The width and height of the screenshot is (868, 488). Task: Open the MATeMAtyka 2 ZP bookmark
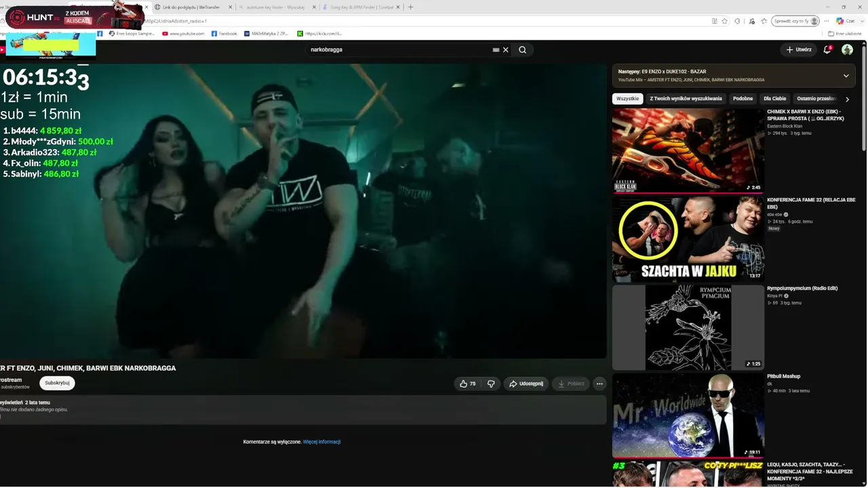coord(267,33)
